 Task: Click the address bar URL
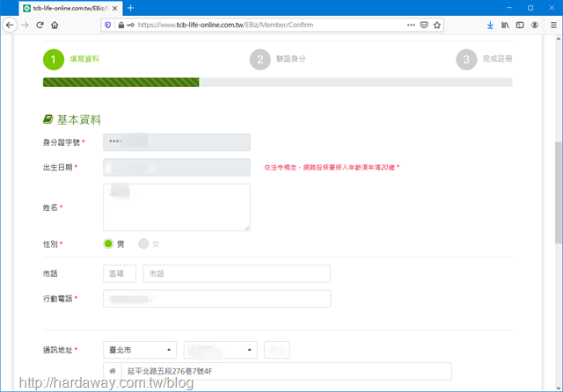click(x=225, y=25)
